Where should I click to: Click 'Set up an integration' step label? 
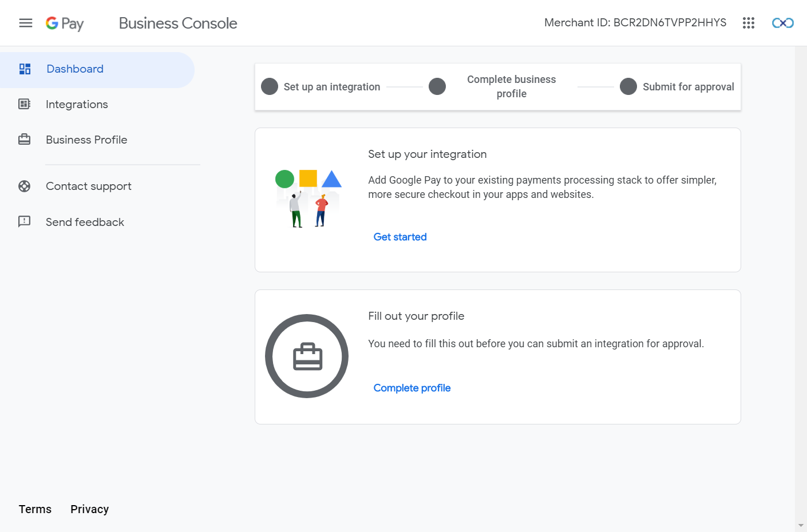332,87
